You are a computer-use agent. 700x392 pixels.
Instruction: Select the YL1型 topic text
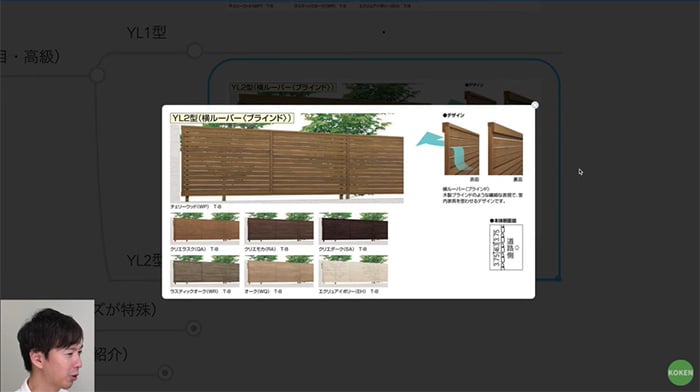tap(146, 33)
